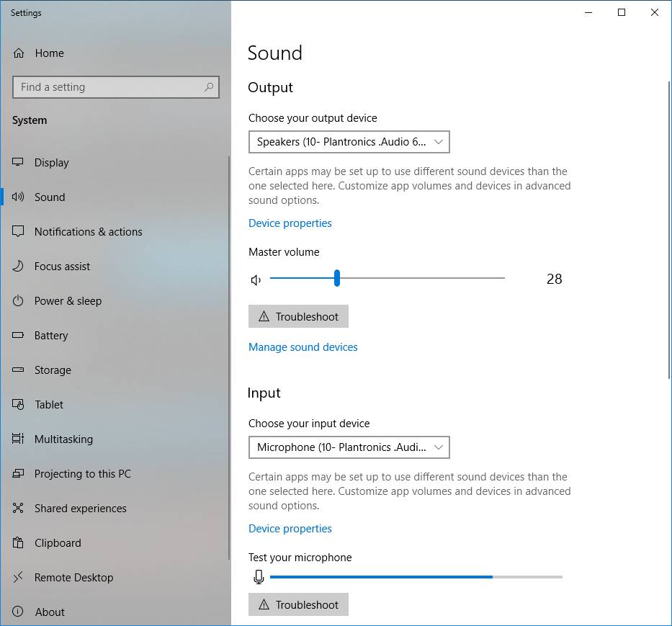Viewport: 672px width, 626px height.
Task: Click the Display monitor icon
Action: click(19, 163)
